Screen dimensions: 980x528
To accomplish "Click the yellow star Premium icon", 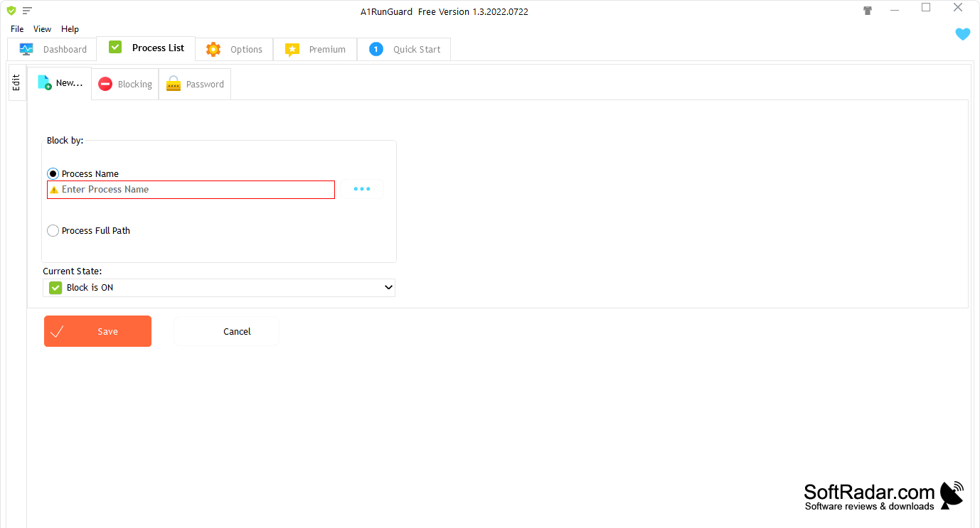I will click(292, 50).
